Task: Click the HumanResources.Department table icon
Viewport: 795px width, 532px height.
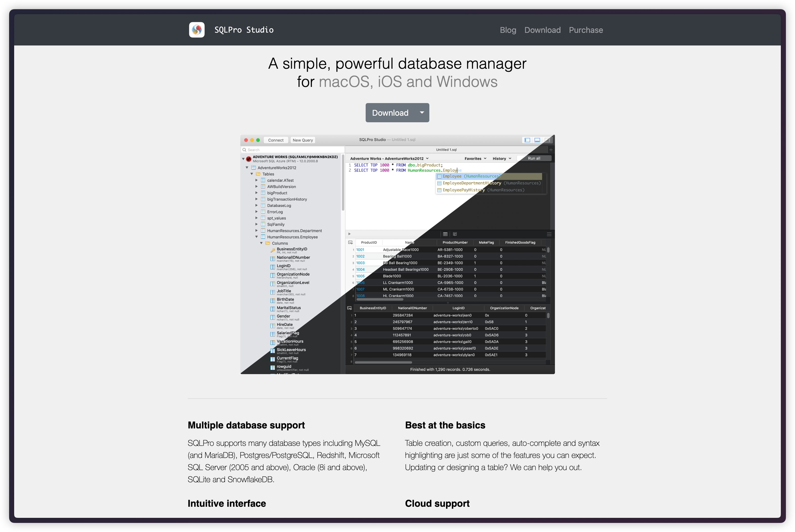Action: [x=263, y=230]
